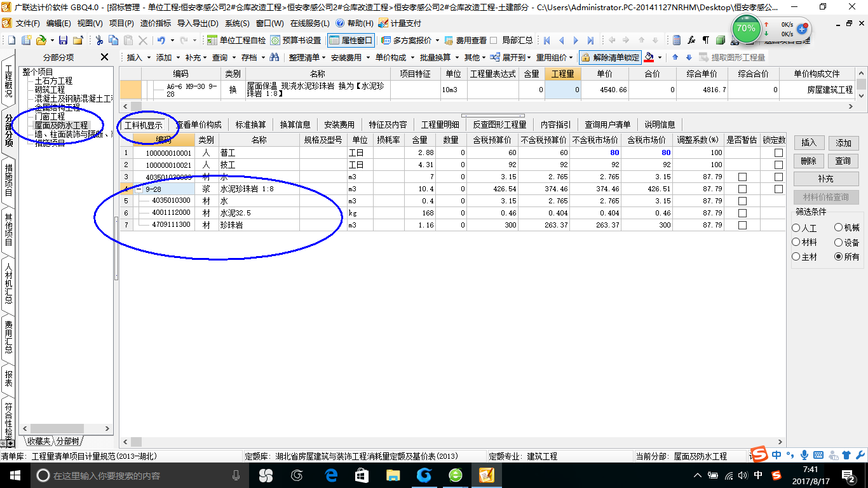
Task: Click the Undo arrow icon
Action: pyautogui.click(x=161, y=40)
